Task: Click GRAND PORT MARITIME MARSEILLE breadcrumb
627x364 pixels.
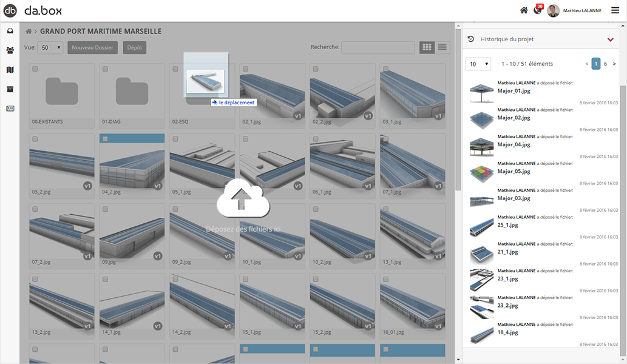Action: (101, 31)
